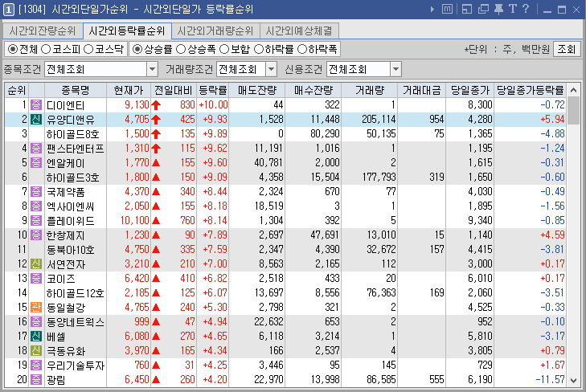Click the layout split icon in title bar

tap(467, 9)
